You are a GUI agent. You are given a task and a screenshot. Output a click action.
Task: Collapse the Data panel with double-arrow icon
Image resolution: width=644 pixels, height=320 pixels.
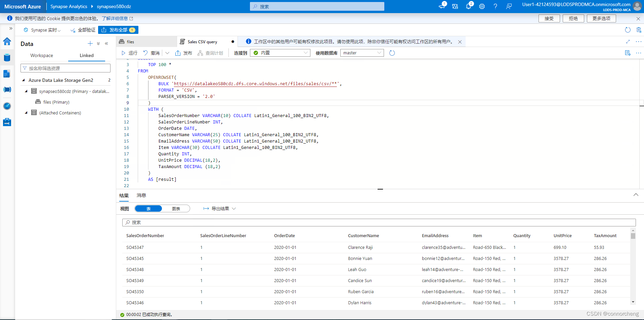(106, 44)
